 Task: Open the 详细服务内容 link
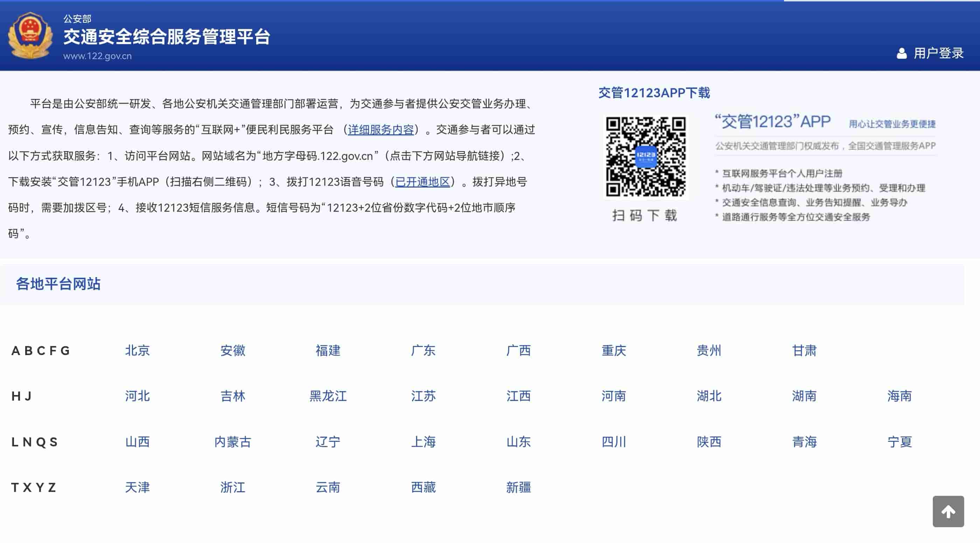tap(380, 129)
